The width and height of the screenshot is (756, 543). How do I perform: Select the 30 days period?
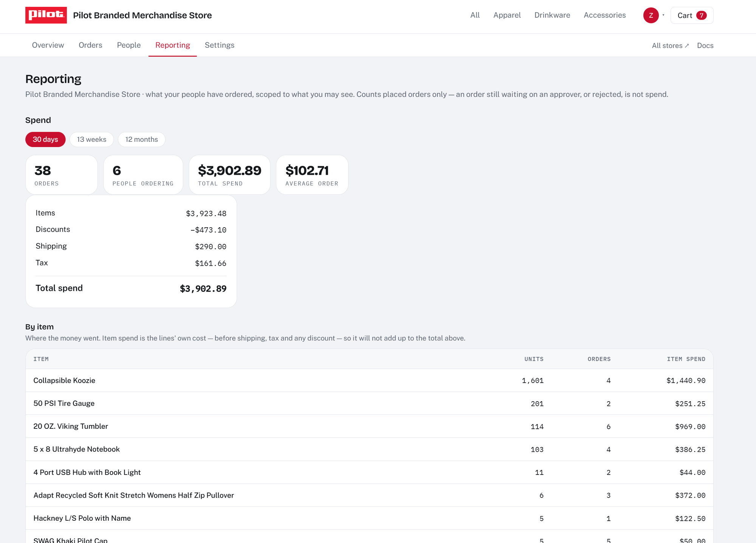tap(45, 140)
